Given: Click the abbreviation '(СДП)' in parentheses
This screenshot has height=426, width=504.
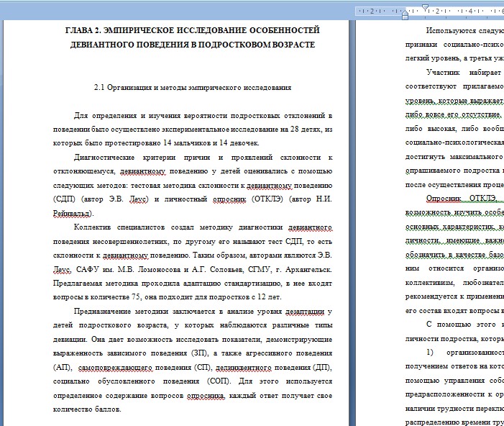Looking at the screenshot, I should coord(64,199).
